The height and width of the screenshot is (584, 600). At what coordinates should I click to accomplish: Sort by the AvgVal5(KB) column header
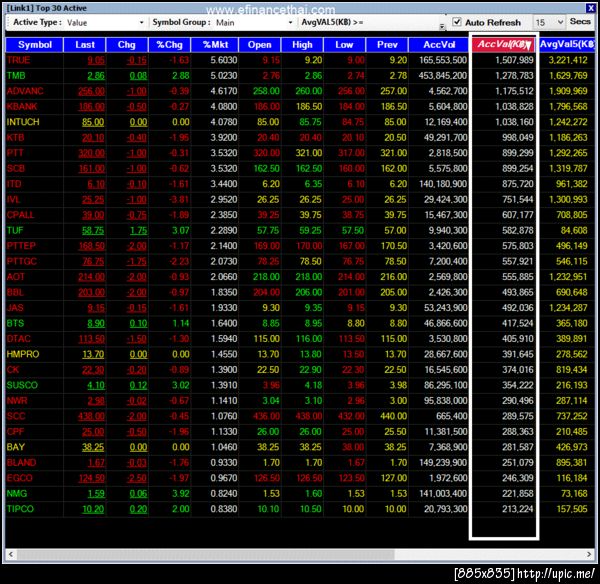tap(567, 45)
